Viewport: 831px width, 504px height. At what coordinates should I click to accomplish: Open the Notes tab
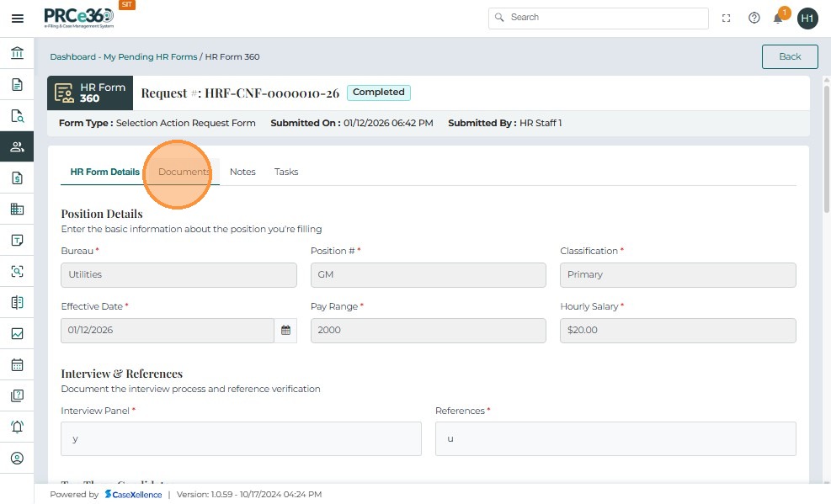242,172
